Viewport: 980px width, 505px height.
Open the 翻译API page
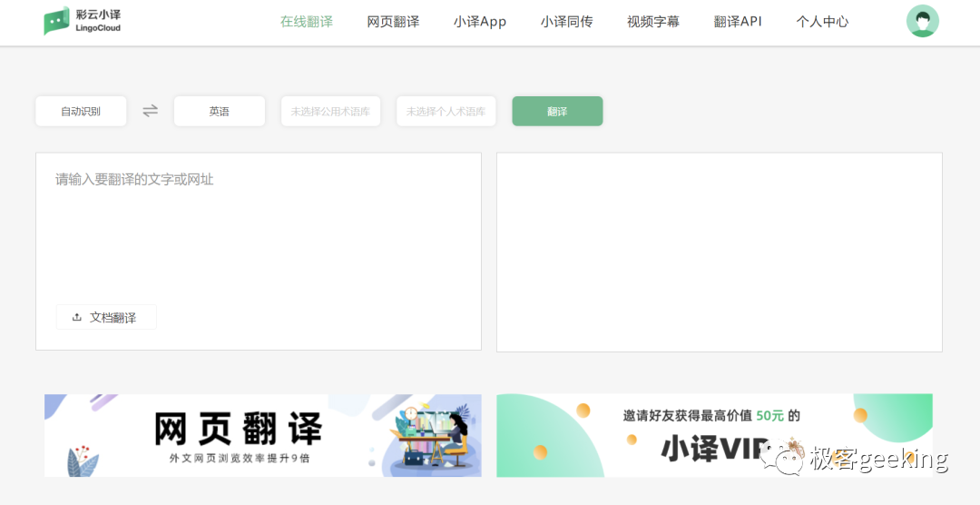pyautogui.click(x=737, y=22)
